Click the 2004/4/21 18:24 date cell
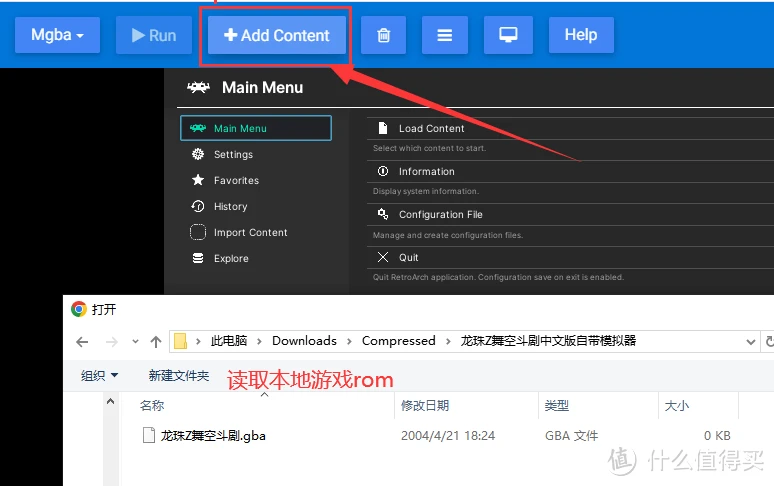774x486 pixels. click(x=448, y=436)
